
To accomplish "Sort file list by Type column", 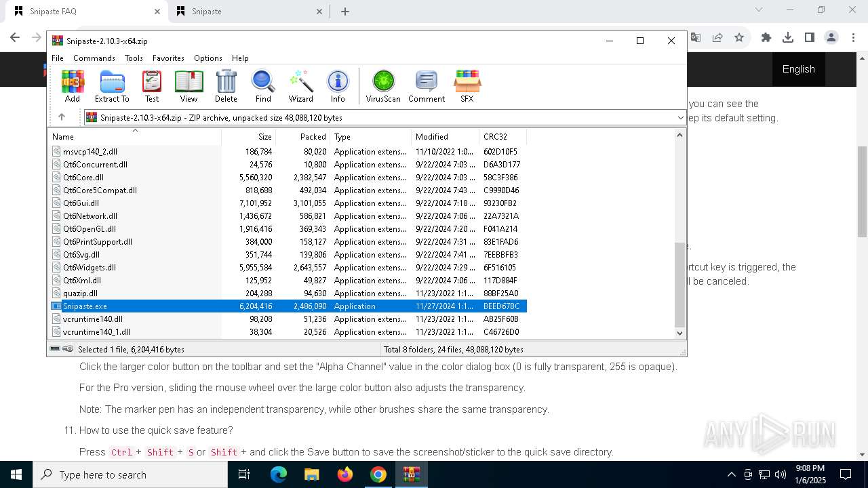I will tap(370, 136).
